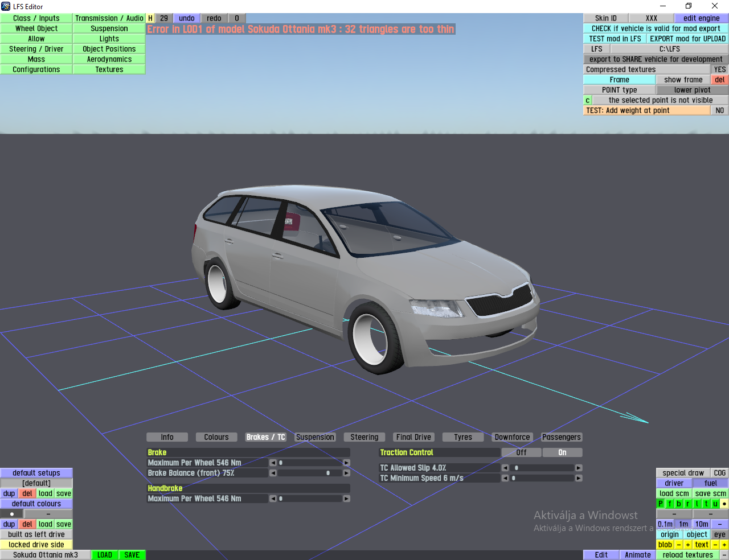Decrease TC Allowed Slip with left arrow

pyautogui.click(x=505, y=468)
